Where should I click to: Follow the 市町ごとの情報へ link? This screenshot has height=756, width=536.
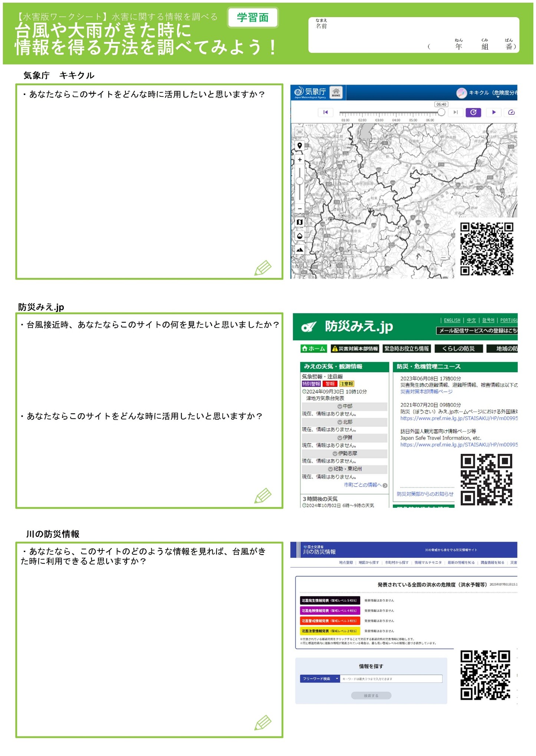tap(365, 485)
